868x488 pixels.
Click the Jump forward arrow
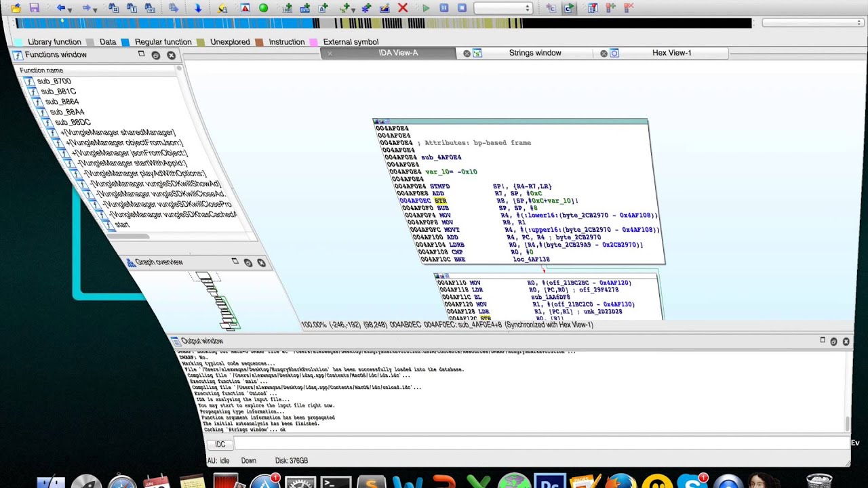pos(86,8)
